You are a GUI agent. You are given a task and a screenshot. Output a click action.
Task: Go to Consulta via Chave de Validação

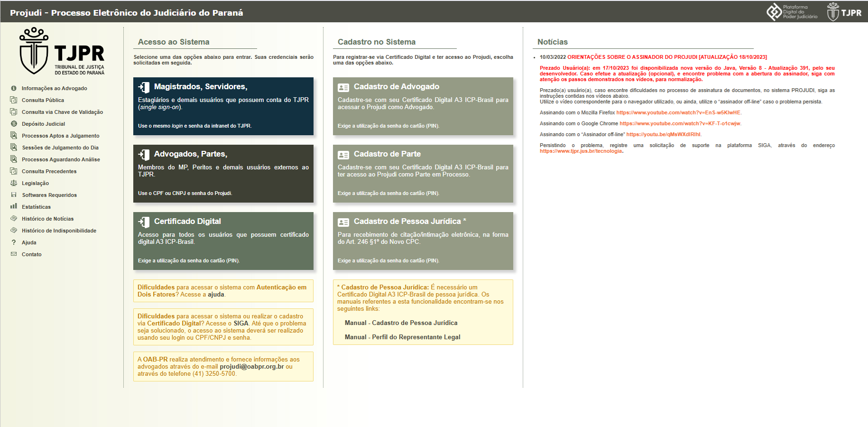(62, 112)
